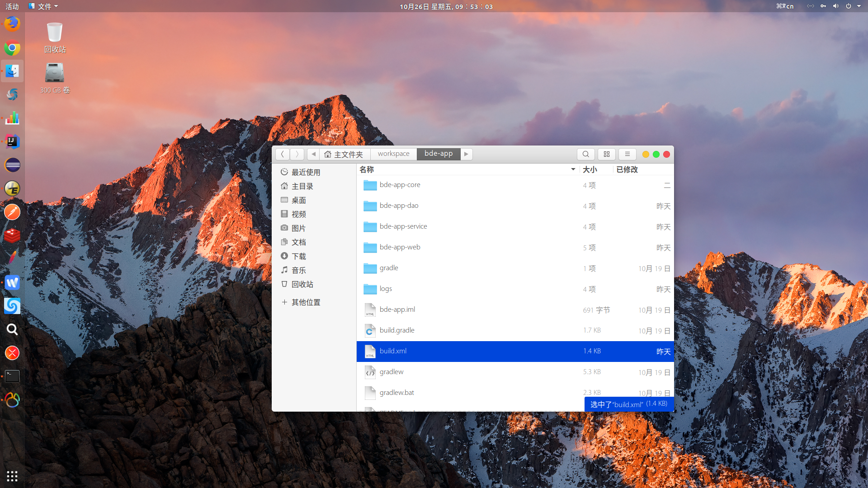Sort files by the 大小 column
This screenshot has width=868, height=488.
point(590,169)
